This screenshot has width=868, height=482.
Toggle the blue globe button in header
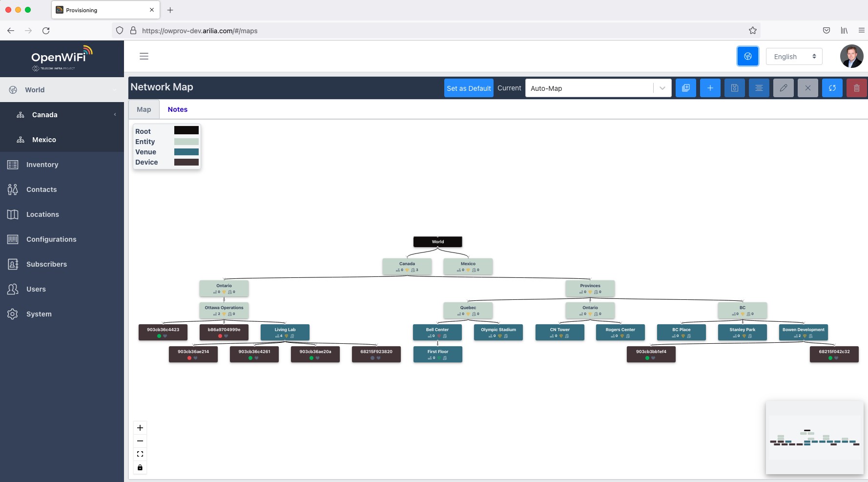coord(747,56)
